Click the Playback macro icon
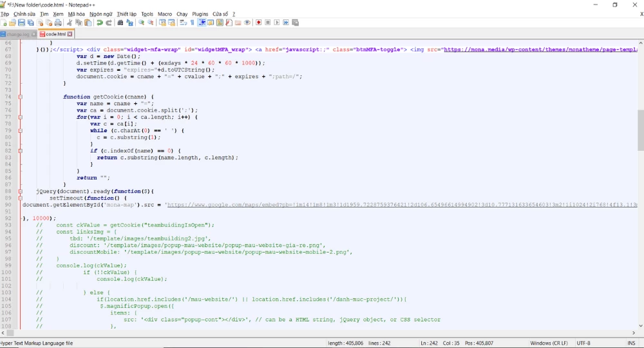Image resolution: width=644 pixels, height=348 pixels. [277, 23]
